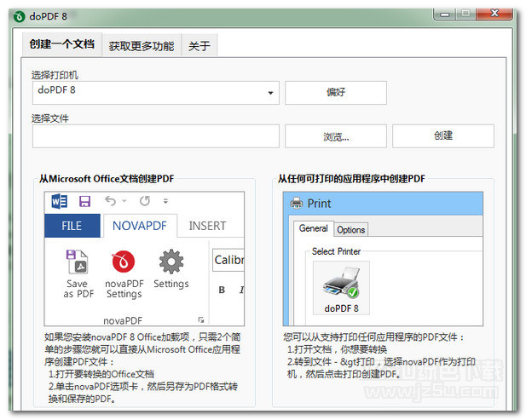Select the INSERT ribbon tab
The height and width of the screenshot is (420, 526).
click(207, 226)
